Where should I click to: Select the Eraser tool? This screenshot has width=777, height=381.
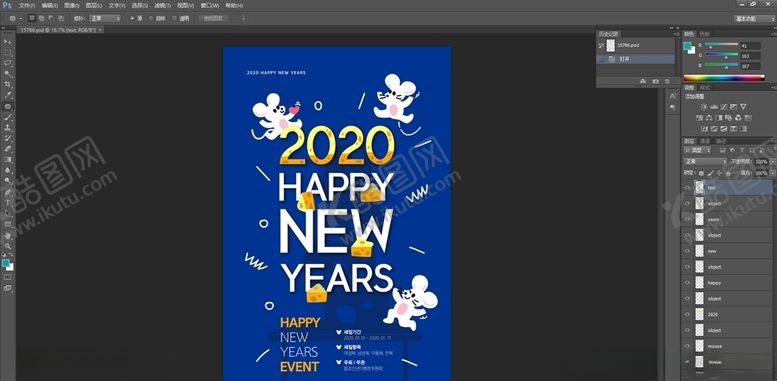click(8, 149)
